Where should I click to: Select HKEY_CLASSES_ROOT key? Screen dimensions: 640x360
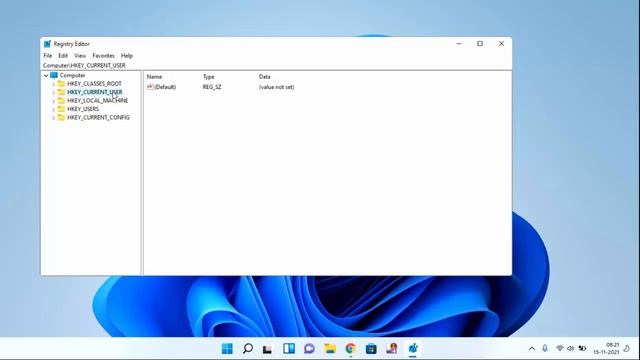click(x=94, y=84)
